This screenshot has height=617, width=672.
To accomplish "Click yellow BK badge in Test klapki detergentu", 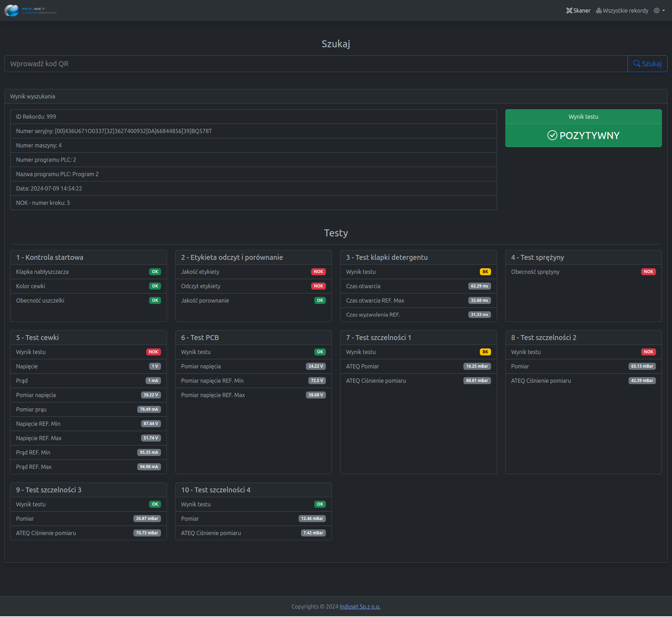I will 485,272.
